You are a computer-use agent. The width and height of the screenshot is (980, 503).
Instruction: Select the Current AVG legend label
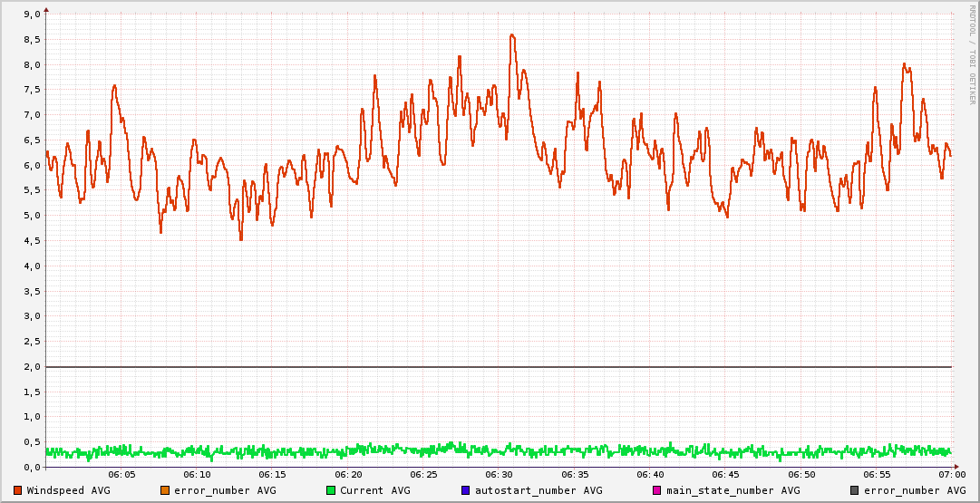click(x=375, y=490)
